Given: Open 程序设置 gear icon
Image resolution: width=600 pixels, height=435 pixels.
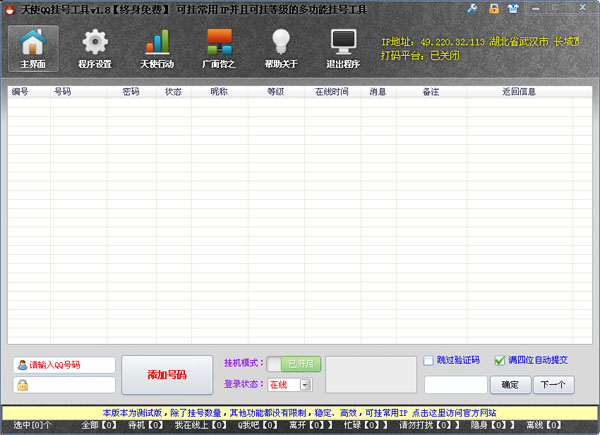Looking at the screenshot, I should point(95,46).
